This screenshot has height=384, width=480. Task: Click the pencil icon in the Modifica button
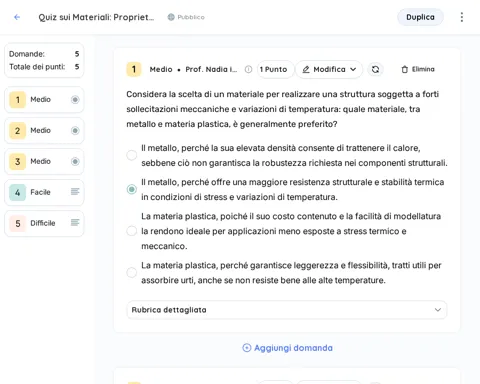pyautogui.click(x=306, y=69)
